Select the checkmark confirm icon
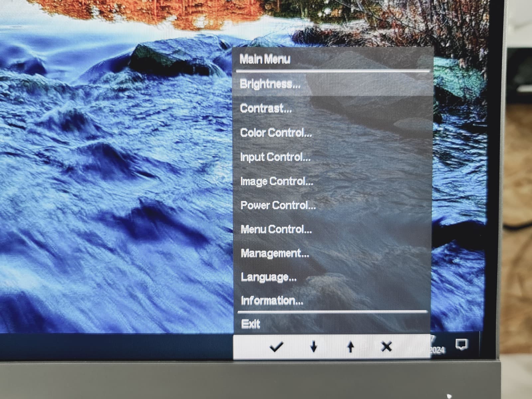 (276, 347)
